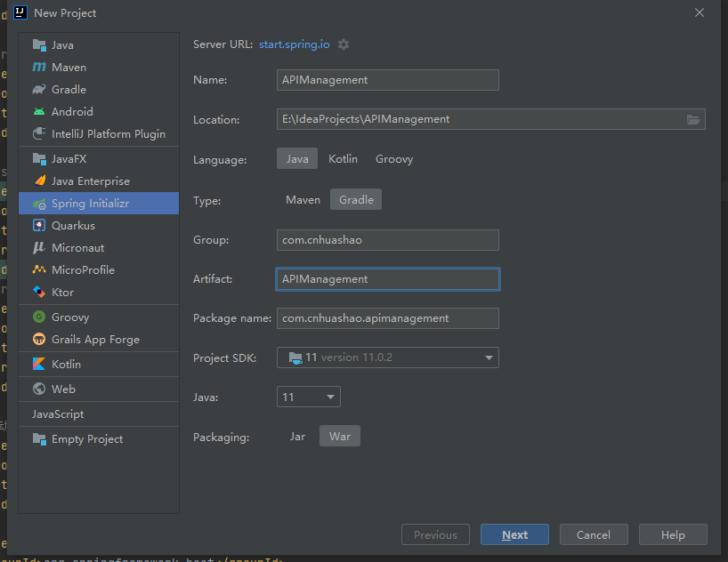Open the Java version dropdown

(x=308, y=397)
